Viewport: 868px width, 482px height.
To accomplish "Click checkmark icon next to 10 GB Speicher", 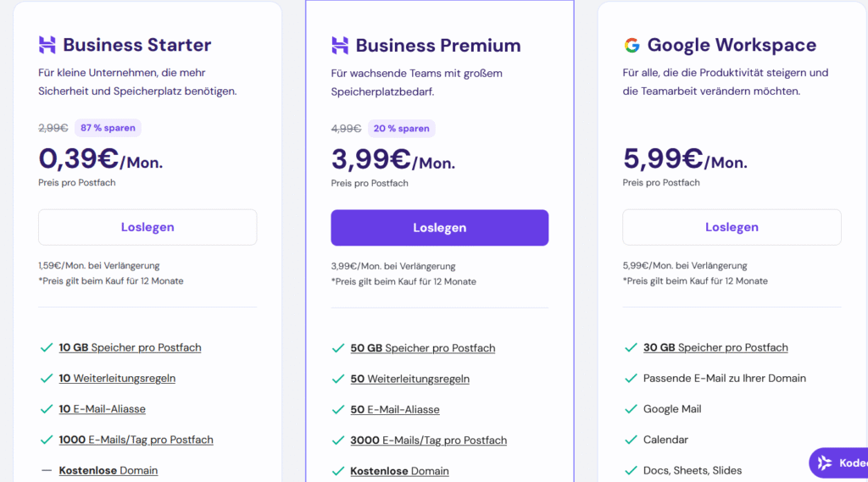I will pyautogui.click(x=47, y=347).
